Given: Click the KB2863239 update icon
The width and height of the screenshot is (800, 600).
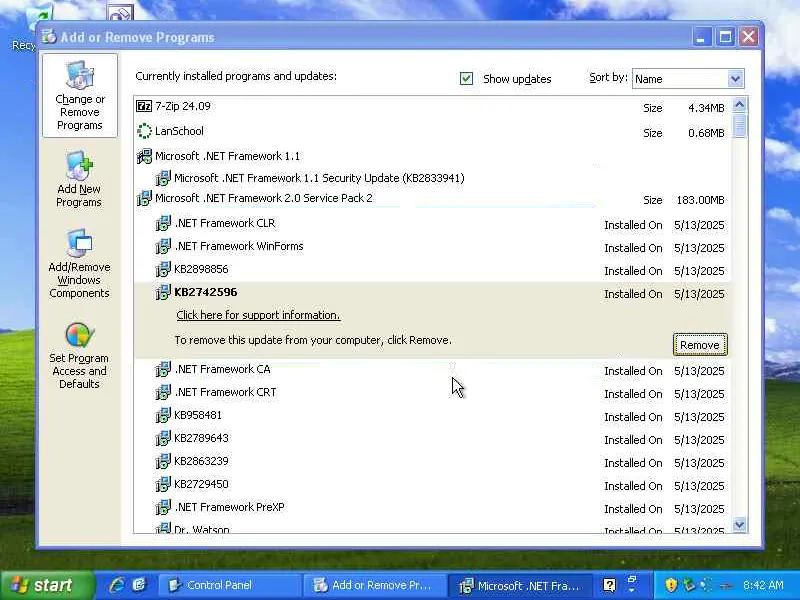Looking at the screenshot, I should point(163,461).
